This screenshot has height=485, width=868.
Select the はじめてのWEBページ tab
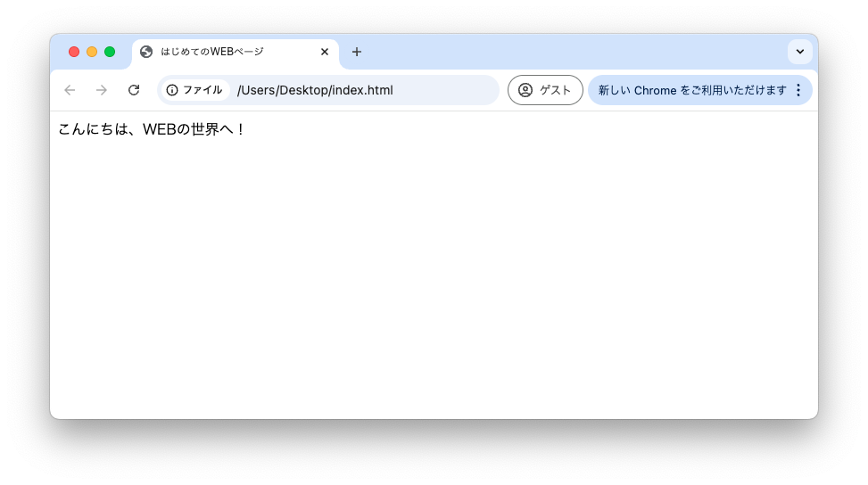pos(223,52)
